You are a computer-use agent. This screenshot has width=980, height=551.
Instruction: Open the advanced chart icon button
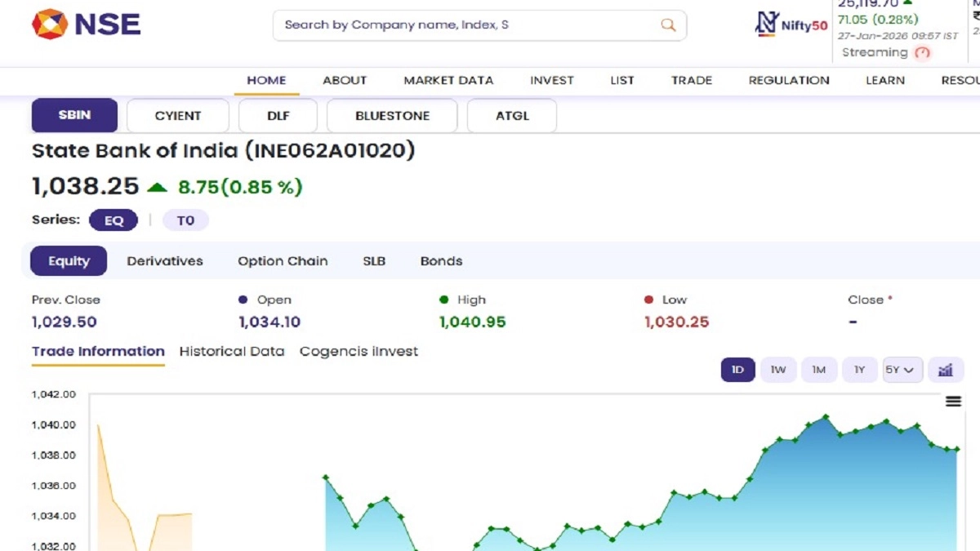click(946, 370)
